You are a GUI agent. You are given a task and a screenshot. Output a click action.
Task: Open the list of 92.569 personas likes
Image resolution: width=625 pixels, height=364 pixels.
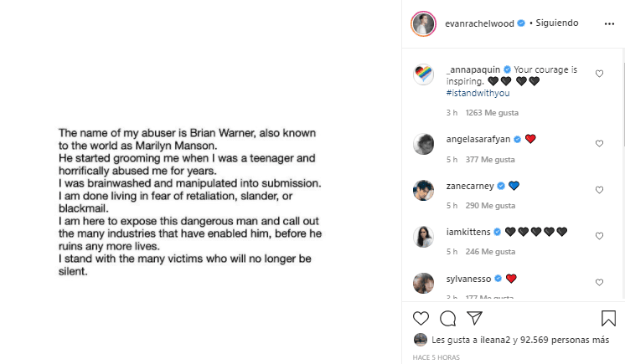click(575, 341)
